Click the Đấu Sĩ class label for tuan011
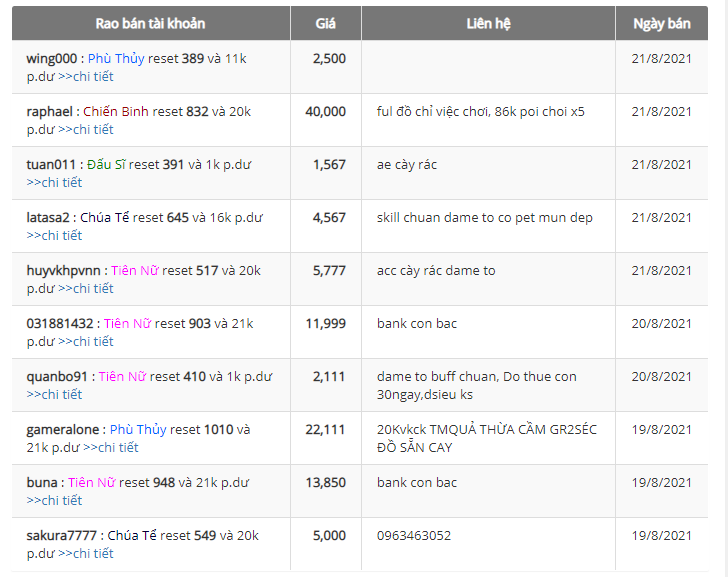The image size is (728, 577). click(106, 165)
